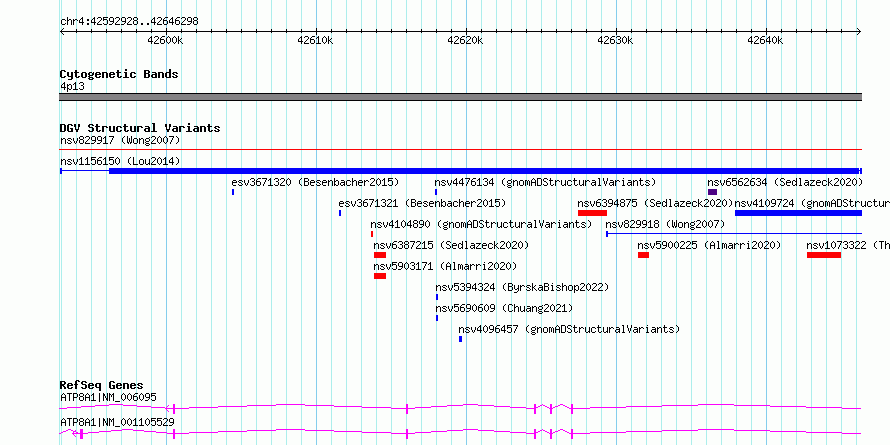Click the red nsv6394875 variant bar
The width and height of the screenshot is (890, 445).
pyautogui.click(x=593, y=213)
